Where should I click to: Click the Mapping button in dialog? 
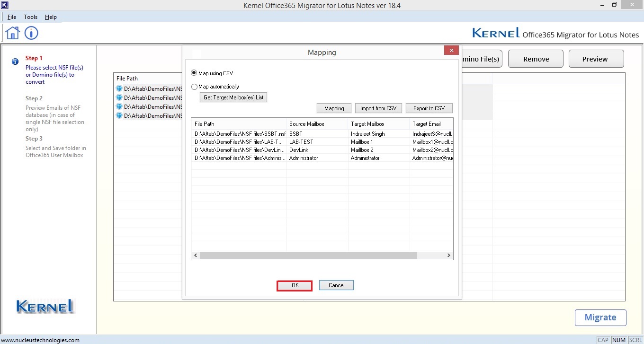click(334, 108)
